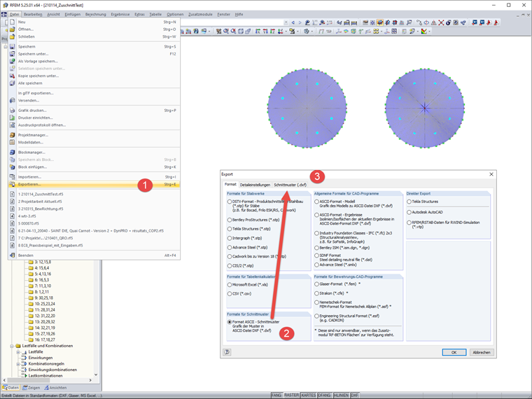This screenshot has width=532, height=399.
Task: Expand the 'Lastfälle' tree node
Action: coord(18,352)
